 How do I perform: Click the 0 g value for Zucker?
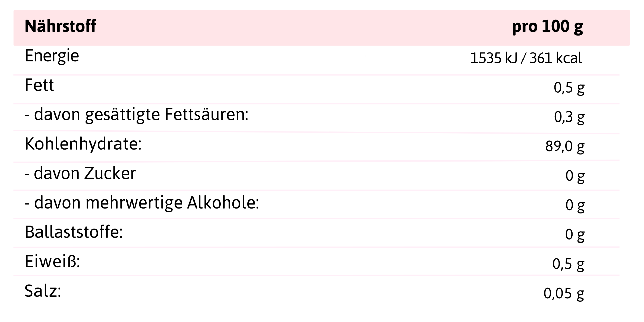[x=575, y=176]
